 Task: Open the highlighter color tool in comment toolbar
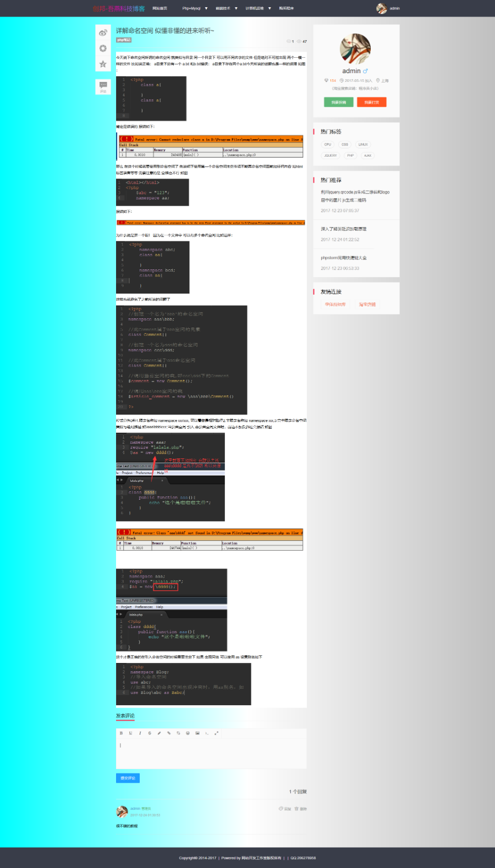point(159,733)
